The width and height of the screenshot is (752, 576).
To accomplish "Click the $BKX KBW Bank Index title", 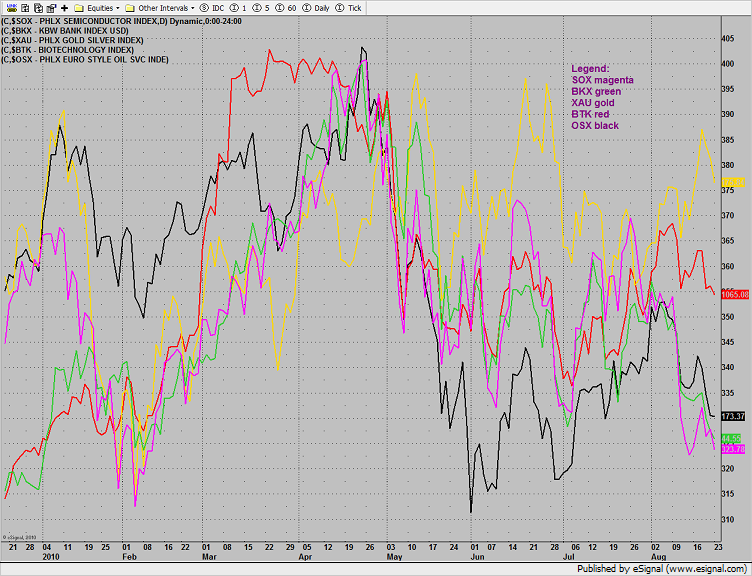I will tap(65, 31).
